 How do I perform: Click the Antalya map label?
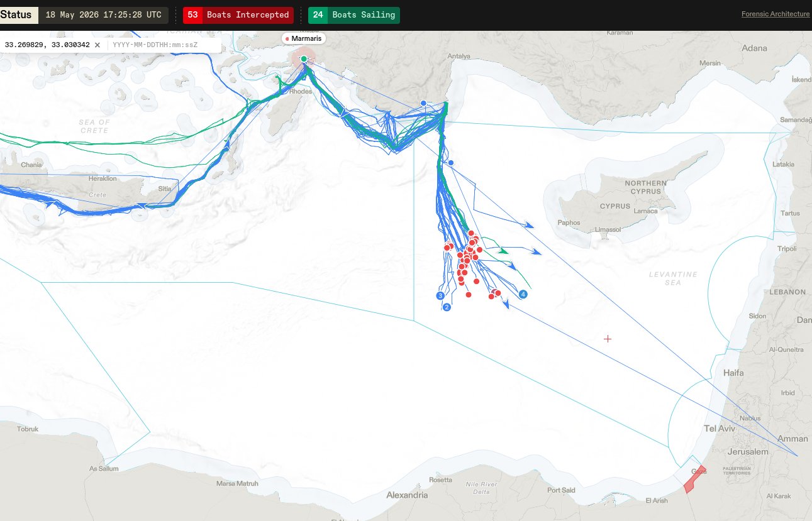point(459,56)
